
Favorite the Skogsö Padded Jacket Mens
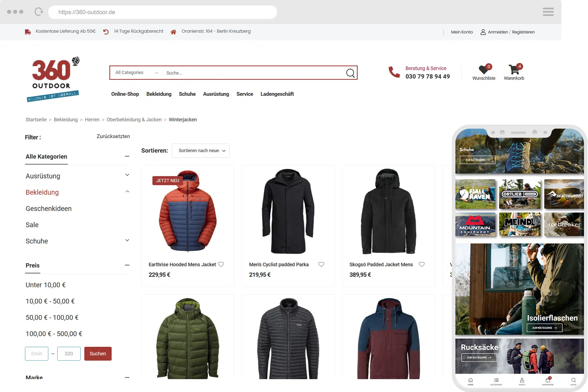pos(421,264)
